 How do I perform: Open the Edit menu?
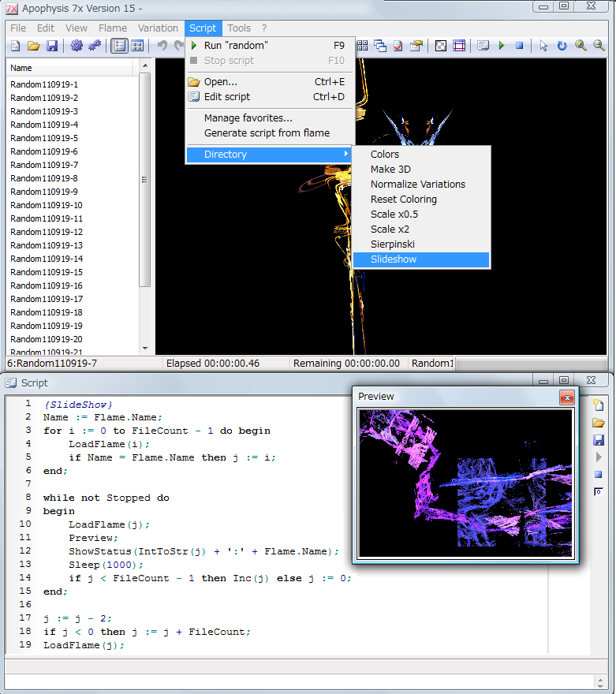(x=46, y=28)
